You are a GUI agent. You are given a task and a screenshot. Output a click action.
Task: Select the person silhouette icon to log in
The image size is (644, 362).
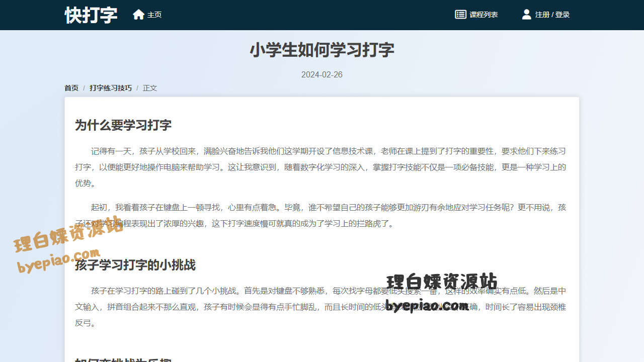click(x=526, y=14)
